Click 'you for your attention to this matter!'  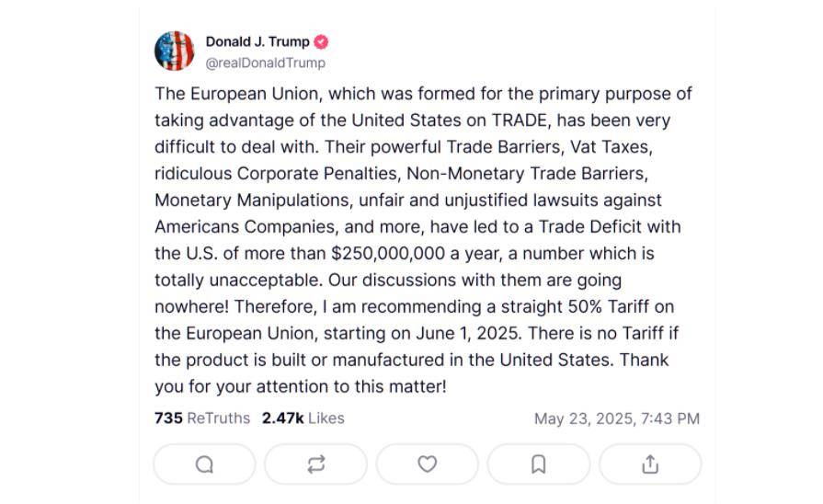[300, 387]
